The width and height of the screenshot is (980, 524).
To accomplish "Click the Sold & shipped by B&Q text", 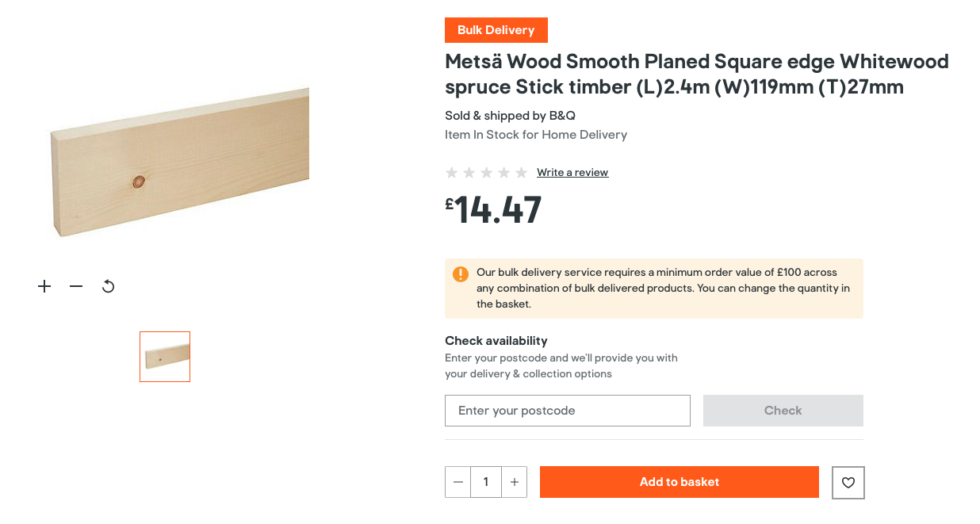I will [x=510, y=115].
